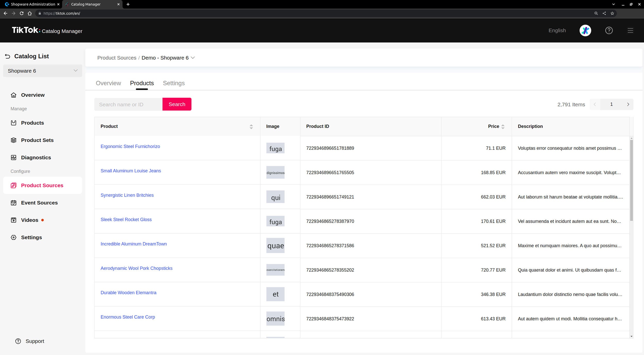
Task: Select the Products bag icon in sidebar
Action: click(x=14, y=123)
